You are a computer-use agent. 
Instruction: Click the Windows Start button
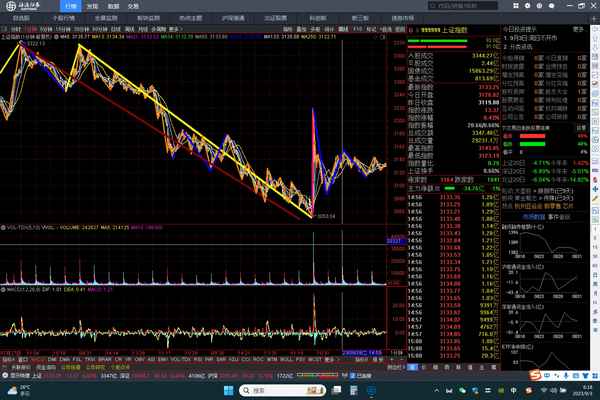228,390
